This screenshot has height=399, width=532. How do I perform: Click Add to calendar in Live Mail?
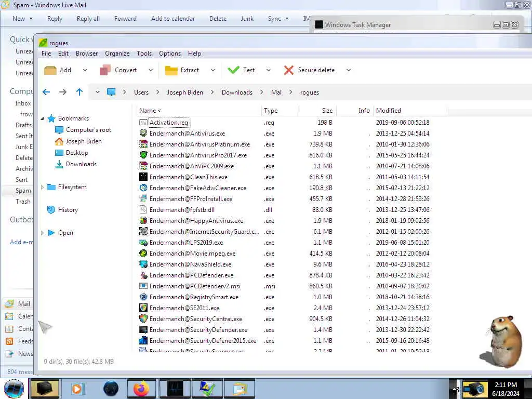(173, 19)
